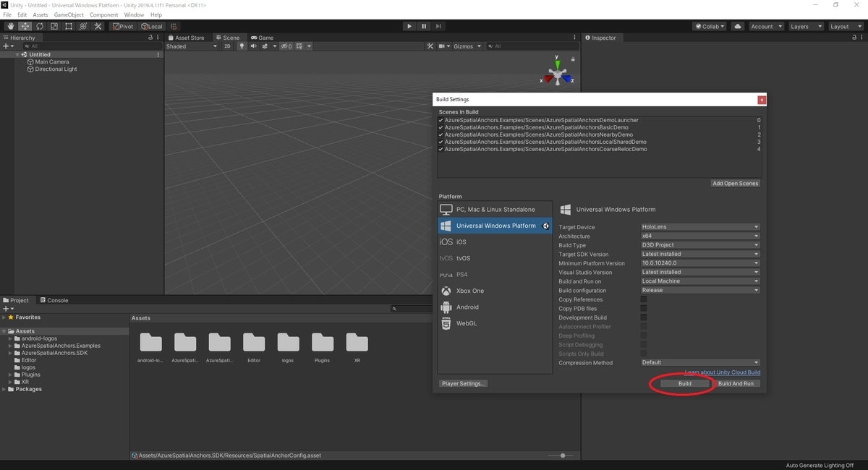The image size is (868, 470).
Task: Open Shaded draw mode dropdown
Action: click(192, 46)
